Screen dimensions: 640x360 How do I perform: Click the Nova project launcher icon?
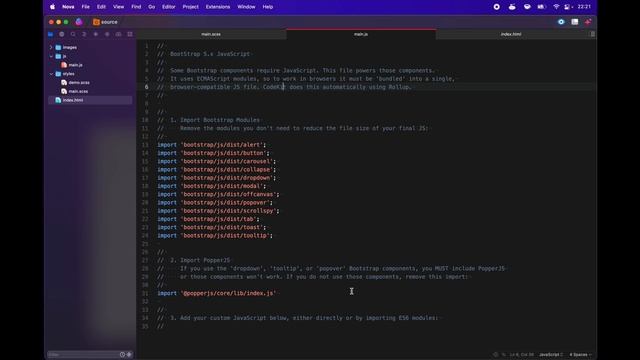pos(79,22)
